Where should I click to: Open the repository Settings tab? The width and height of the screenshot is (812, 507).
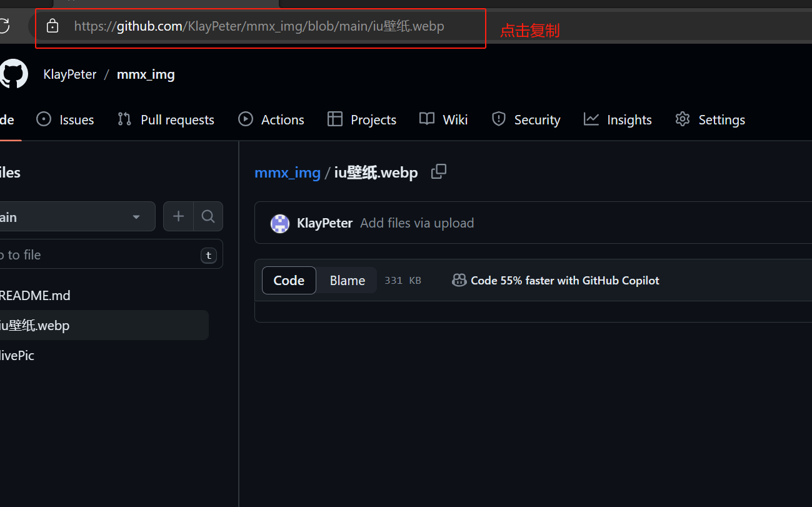710,119
